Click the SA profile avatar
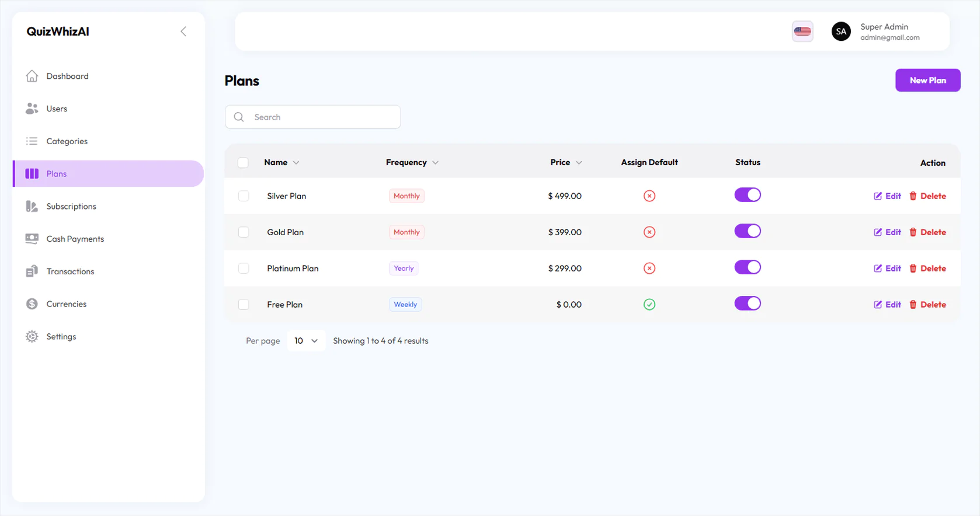 click(840, 32)
